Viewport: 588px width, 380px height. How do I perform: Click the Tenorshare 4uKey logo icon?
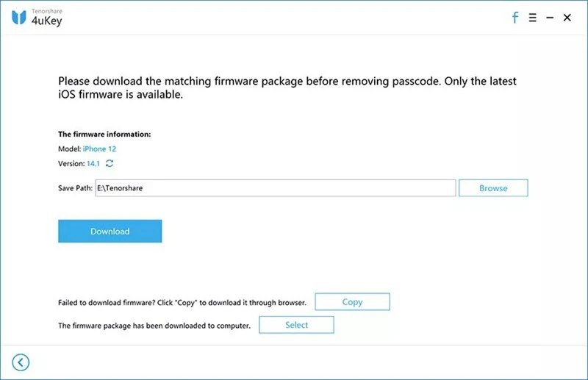20,18
